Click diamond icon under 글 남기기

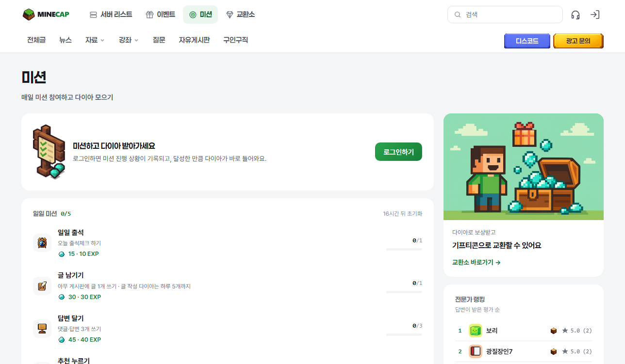click(x=62, y=297)
